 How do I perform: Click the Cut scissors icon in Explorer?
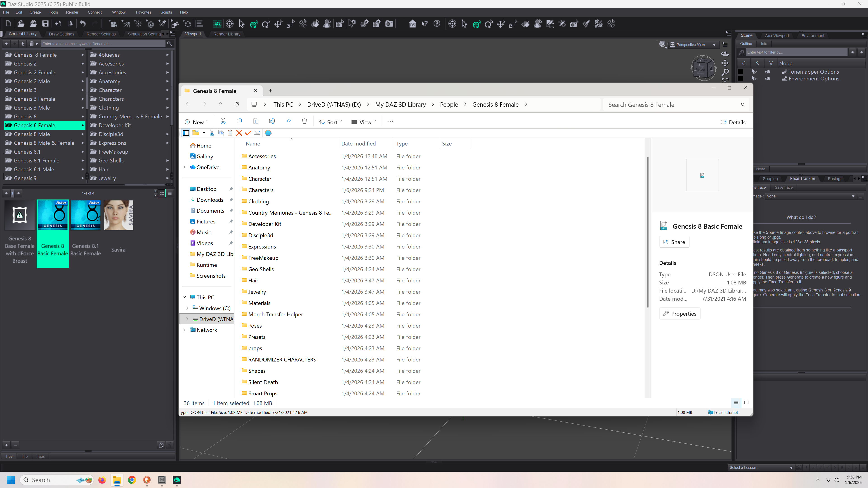pos(223,121)
